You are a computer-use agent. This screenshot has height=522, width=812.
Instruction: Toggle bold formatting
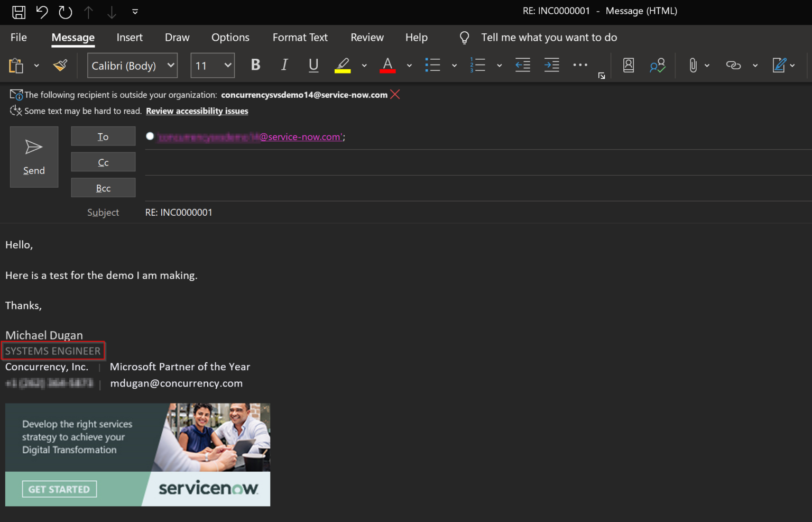(x=255, y=65)
